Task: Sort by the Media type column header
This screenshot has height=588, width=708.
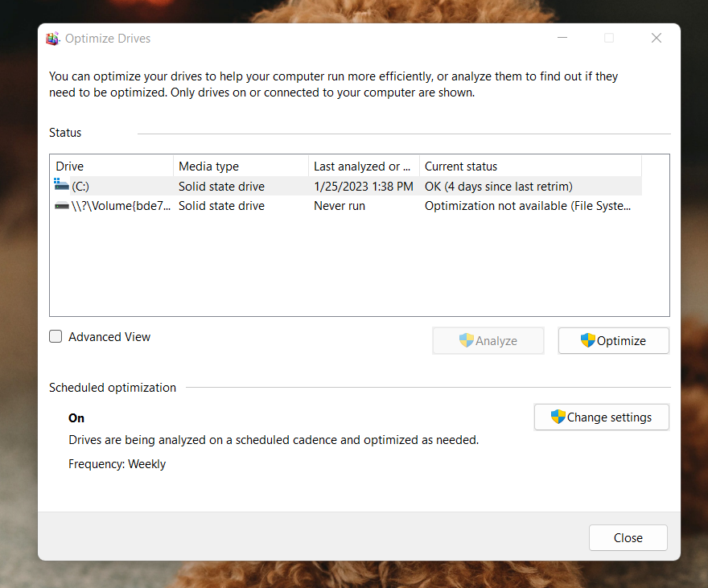Action: tap(241, 166)
